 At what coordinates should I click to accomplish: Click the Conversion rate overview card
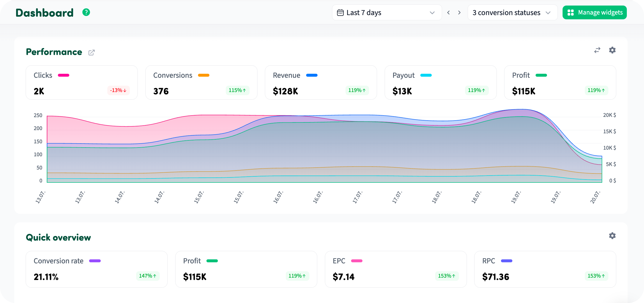tap(97, 269)
